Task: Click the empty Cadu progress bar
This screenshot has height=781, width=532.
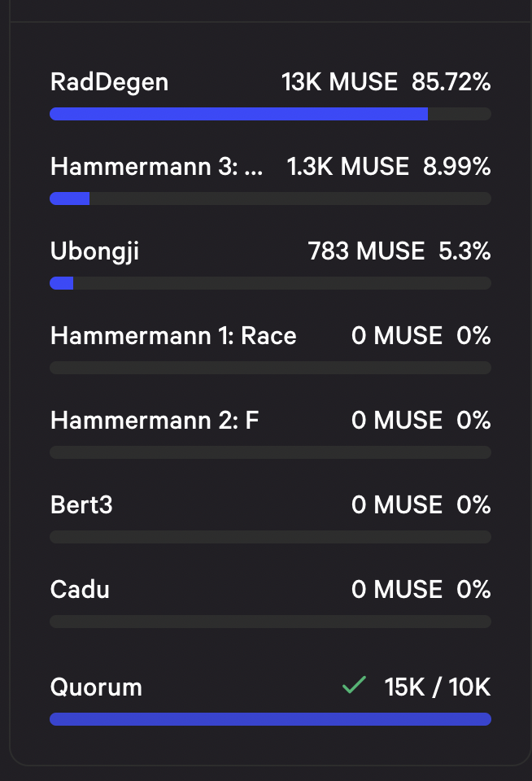Action: (x=270, y=622)
